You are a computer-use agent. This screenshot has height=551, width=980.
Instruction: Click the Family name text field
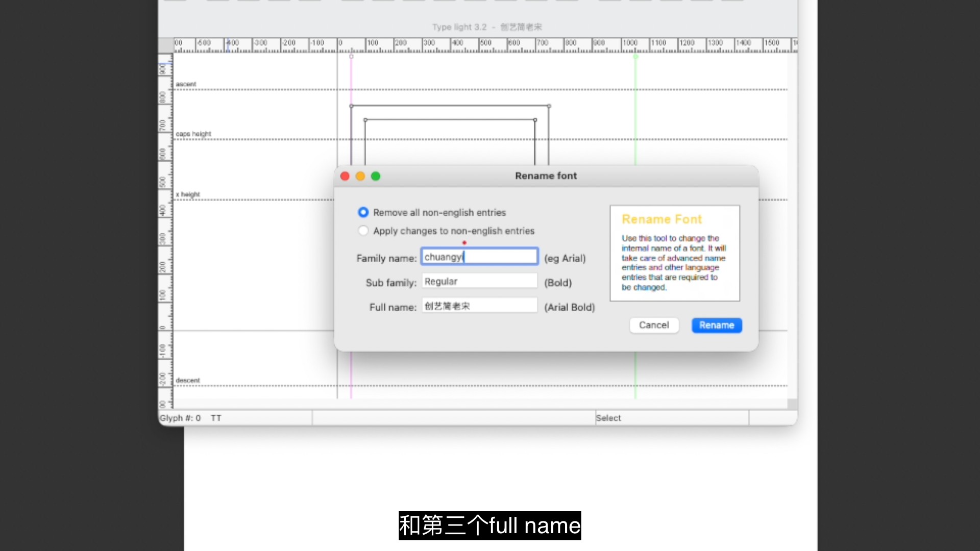coord(479,257)
